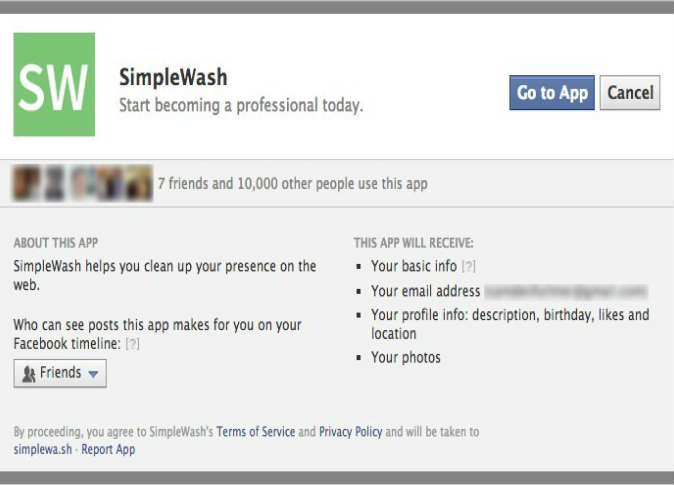Visit the simplewa.sh link
674x485 pixels.
43,450
